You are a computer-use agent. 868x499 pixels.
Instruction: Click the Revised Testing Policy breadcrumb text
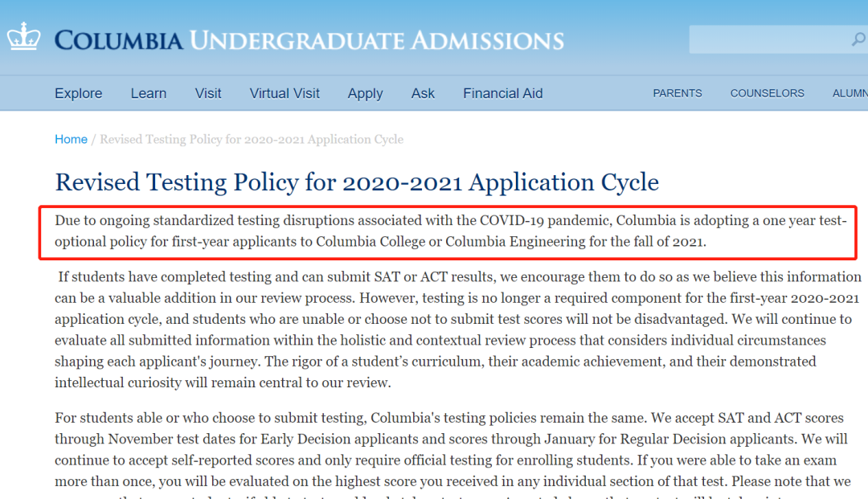[252, 139]
